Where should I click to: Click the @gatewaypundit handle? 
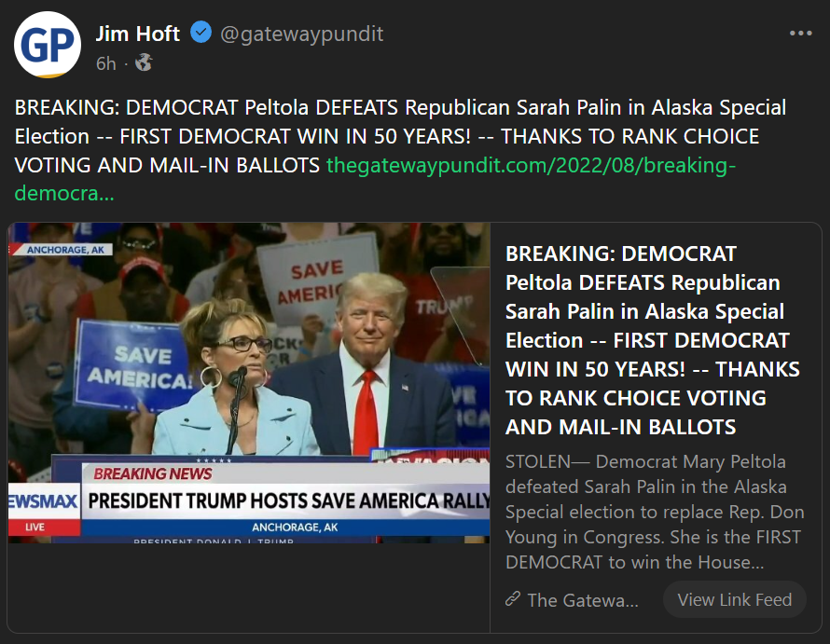tap(302, 34)
